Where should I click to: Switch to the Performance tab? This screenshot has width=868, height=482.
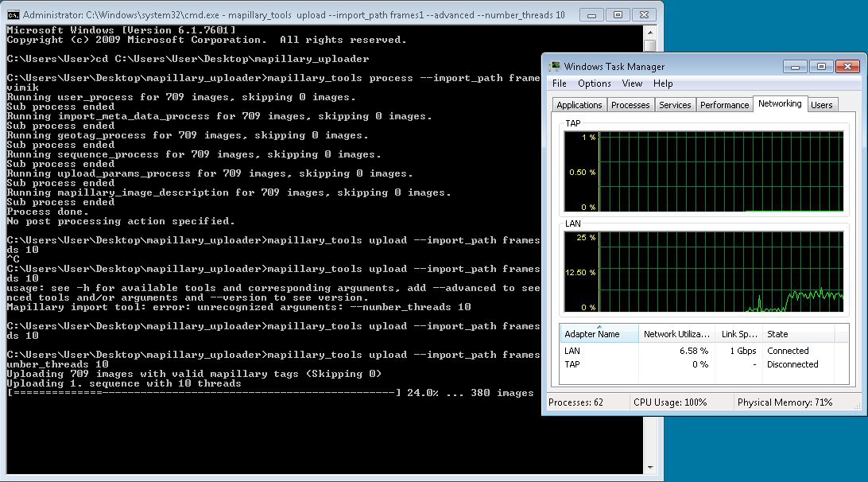pos(724,105)
